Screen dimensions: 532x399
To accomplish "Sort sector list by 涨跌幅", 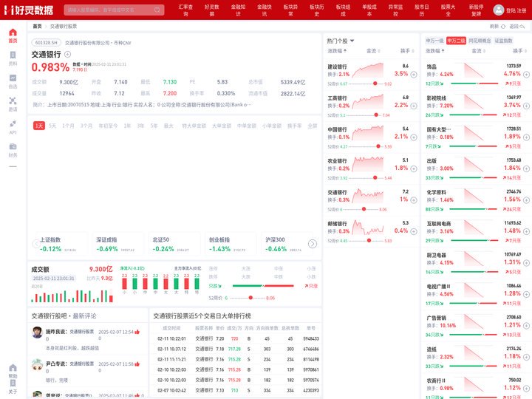I will click(435, 51).
